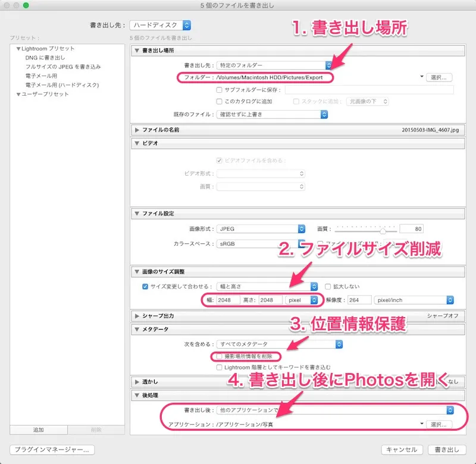Click the 追加 preset button
Screen dimensions: 476x464
[x=39, y=430]
